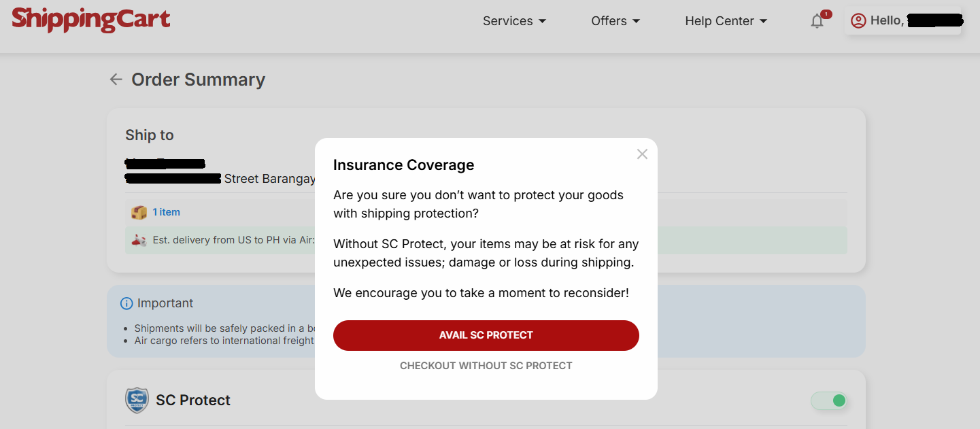
Task: Click the Important info circle icon
Action: pos(126,303)
